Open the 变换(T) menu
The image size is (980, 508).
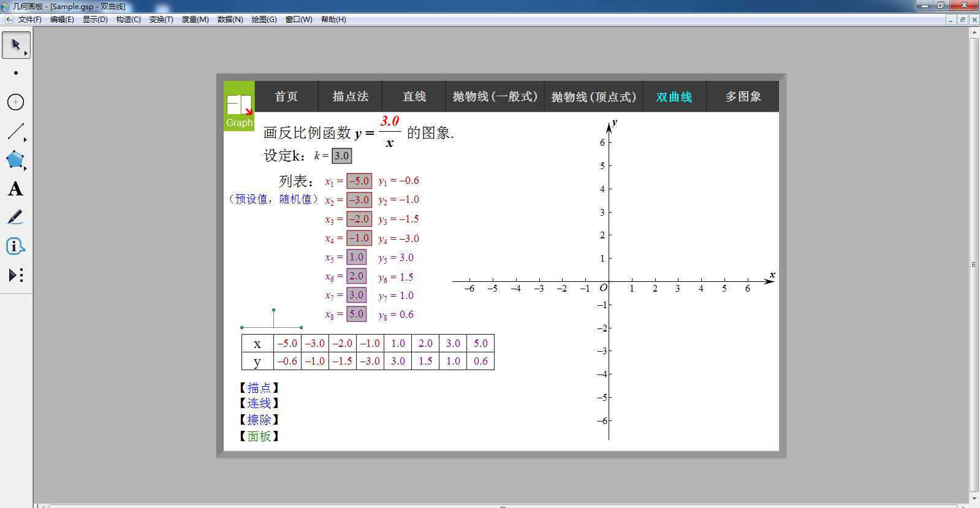(161, 20)
